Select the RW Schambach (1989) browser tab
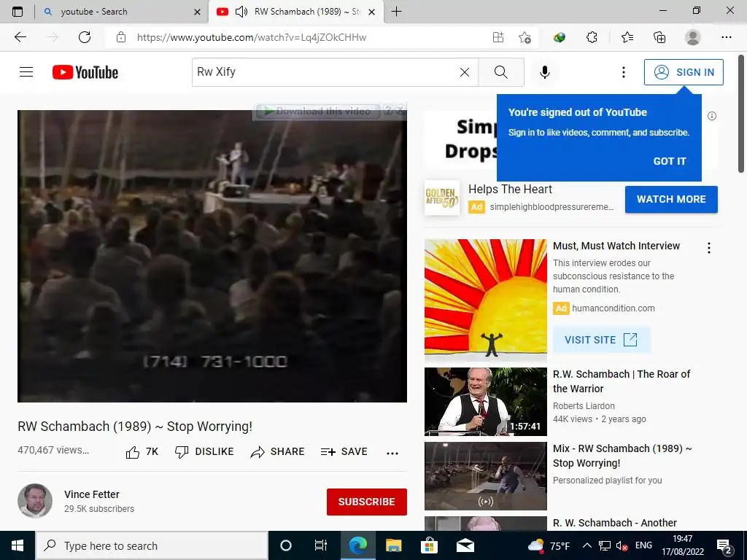Viewport: 747px width, 560px height. coord(306,12)
